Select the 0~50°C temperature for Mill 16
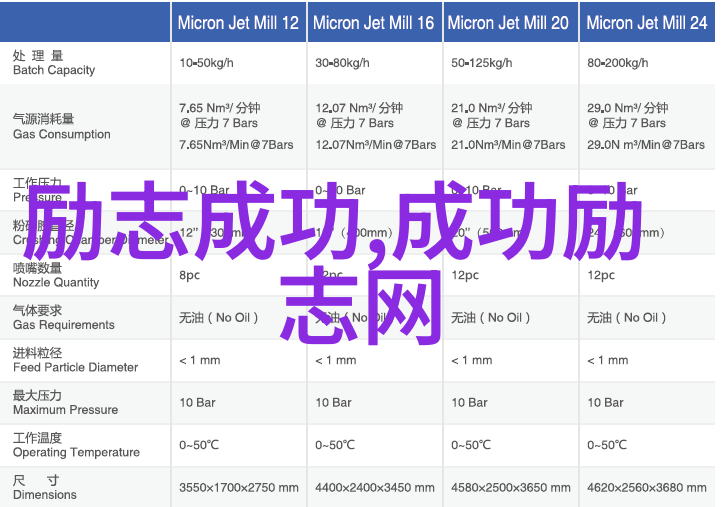Viewport: 722px width, 507px height. click(335, 445)
